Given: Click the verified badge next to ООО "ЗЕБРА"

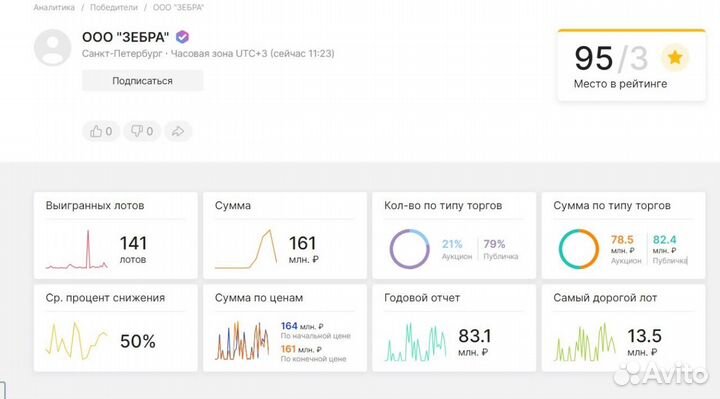Looking at the screenshot, I should click(182, 37).
